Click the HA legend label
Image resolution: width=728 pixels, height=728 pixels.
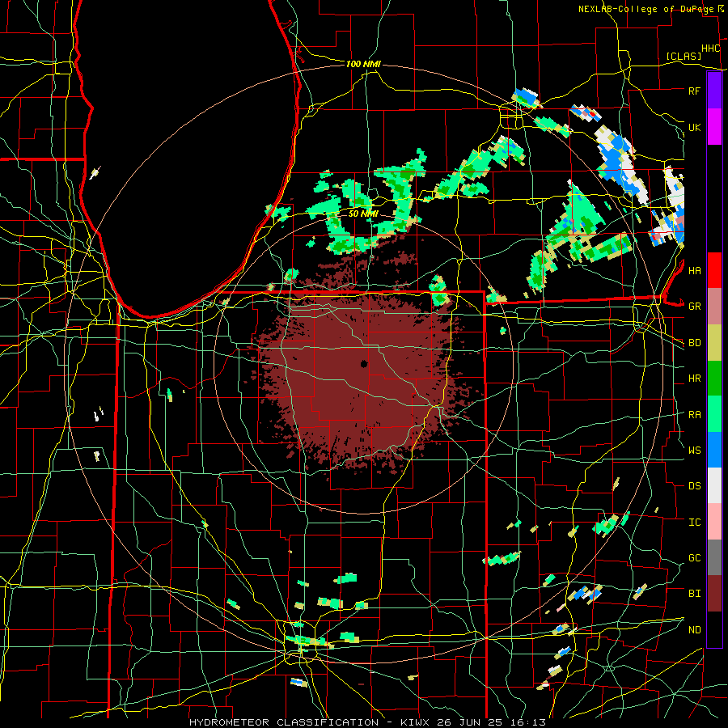point(694,271)
